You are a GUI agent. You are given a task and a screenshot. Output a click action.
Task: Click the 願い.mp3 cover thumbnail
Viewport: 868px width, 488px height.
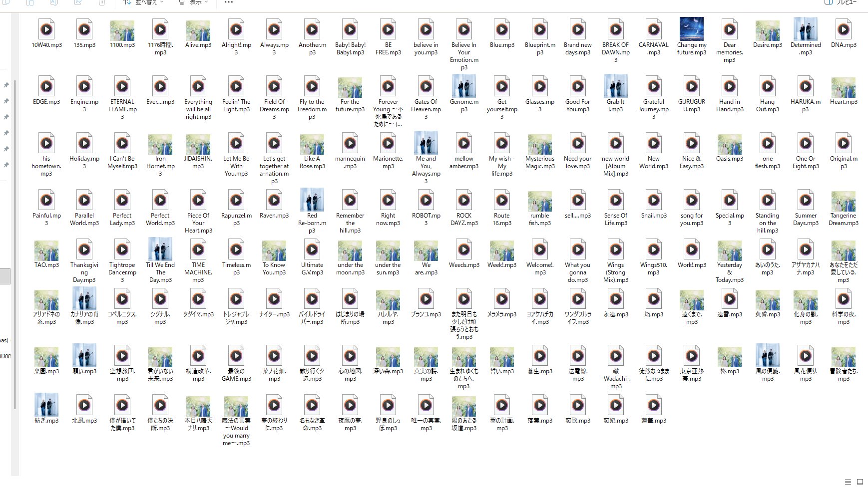(84, 355)
